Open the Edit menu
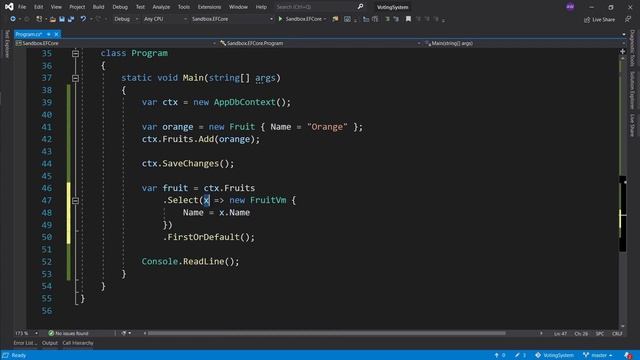Image resolution: width=640 pixels, height=360 pixels. point(38,7)
